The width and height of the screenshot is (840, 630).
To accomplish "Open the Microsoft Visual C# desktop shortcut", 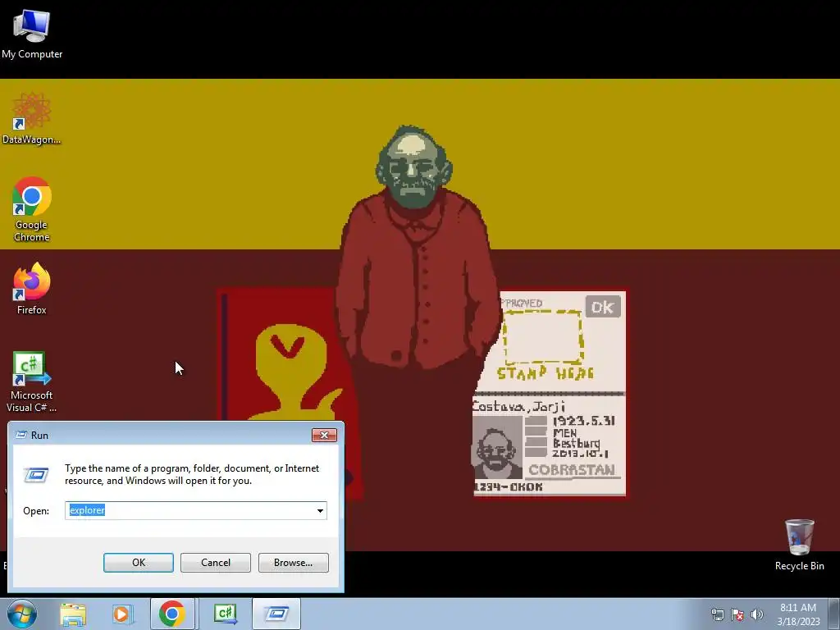I will click(32, 381).
